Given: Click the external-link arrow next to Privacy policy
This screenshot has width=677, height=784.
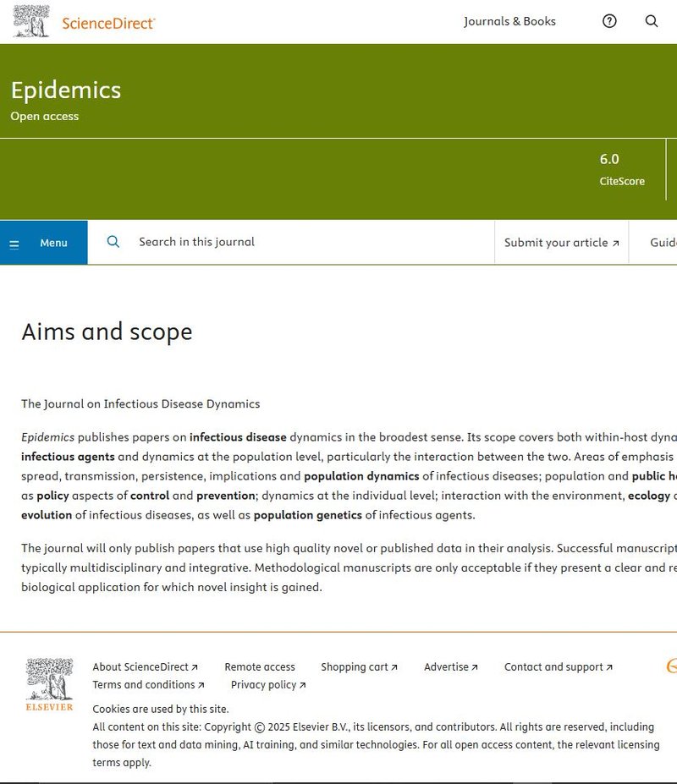Looking at the screenshot, I should 301,685.
